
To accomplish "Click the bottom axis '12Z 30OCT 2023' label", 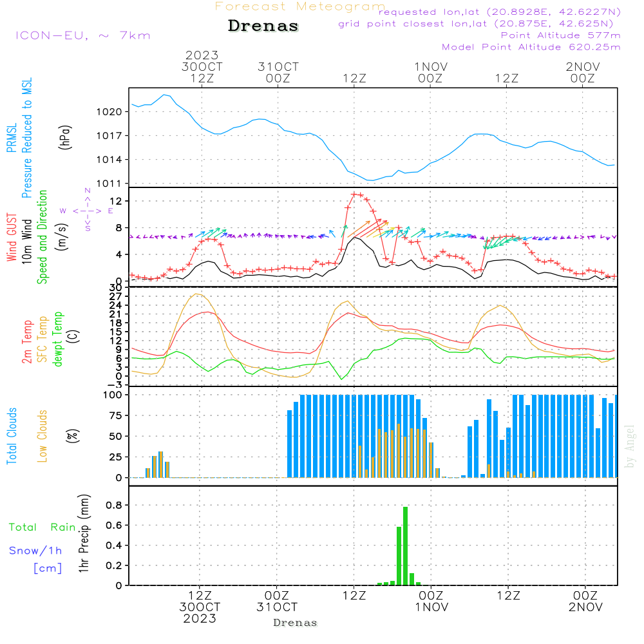I will (x=200, y=607).
